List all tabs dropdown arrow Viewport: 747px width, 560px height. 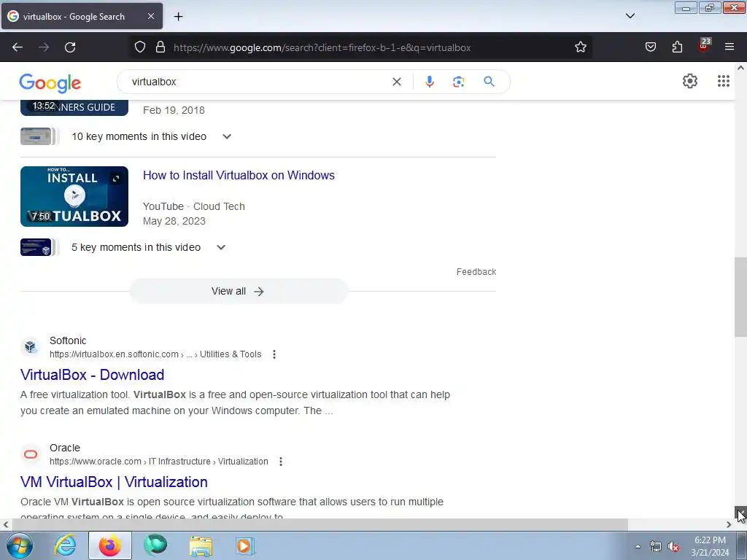point(630,16)
